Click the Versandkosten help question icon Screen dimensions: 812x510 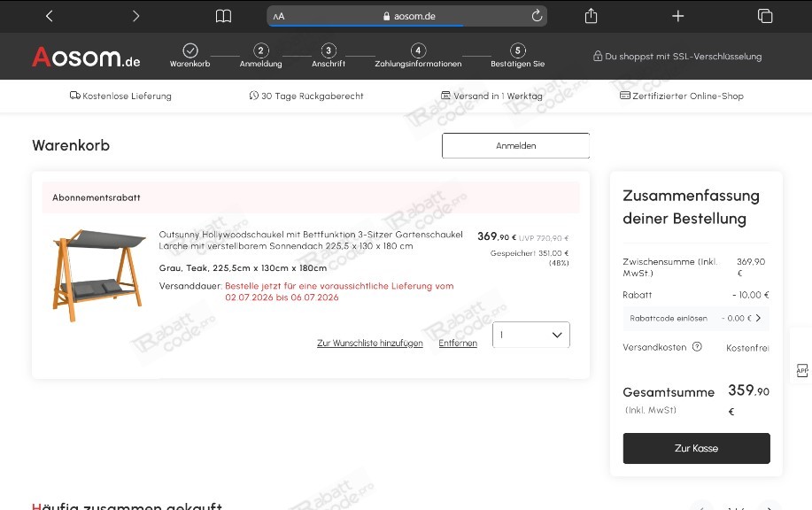click(x=697, y=347)
